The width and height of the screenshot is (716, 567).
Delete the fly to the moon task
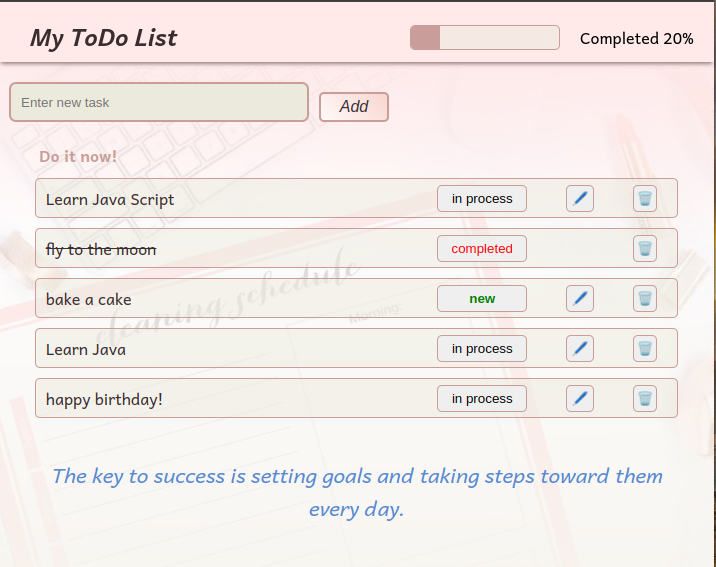(645, 249)
